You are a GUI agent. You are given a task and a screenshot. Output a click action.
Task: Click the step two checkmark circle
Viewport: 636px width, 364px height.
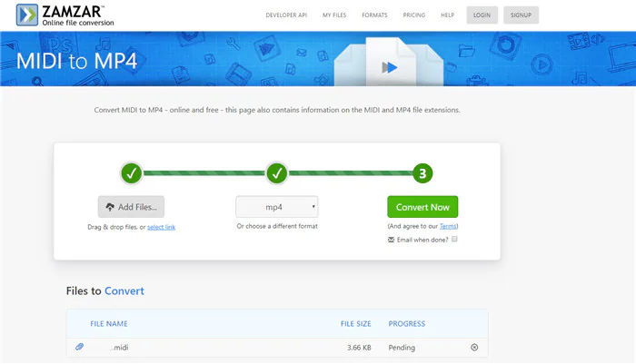pyautogui.click(x=277, y=173)
